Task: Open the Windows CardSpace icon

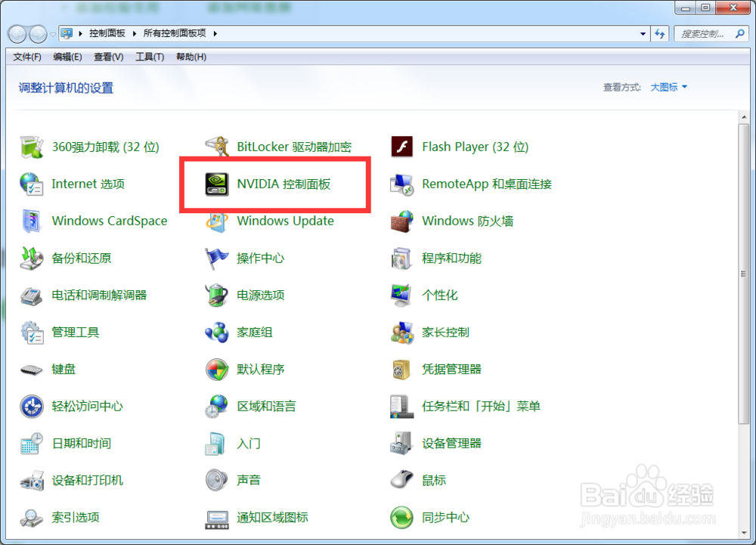Action: [32, 221]
